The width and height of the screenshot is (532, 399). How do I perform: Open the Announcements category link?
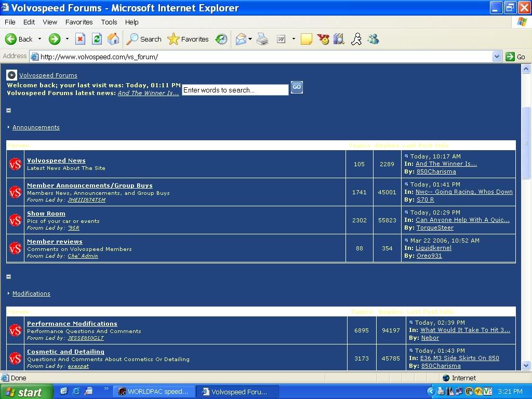(36, 127)
